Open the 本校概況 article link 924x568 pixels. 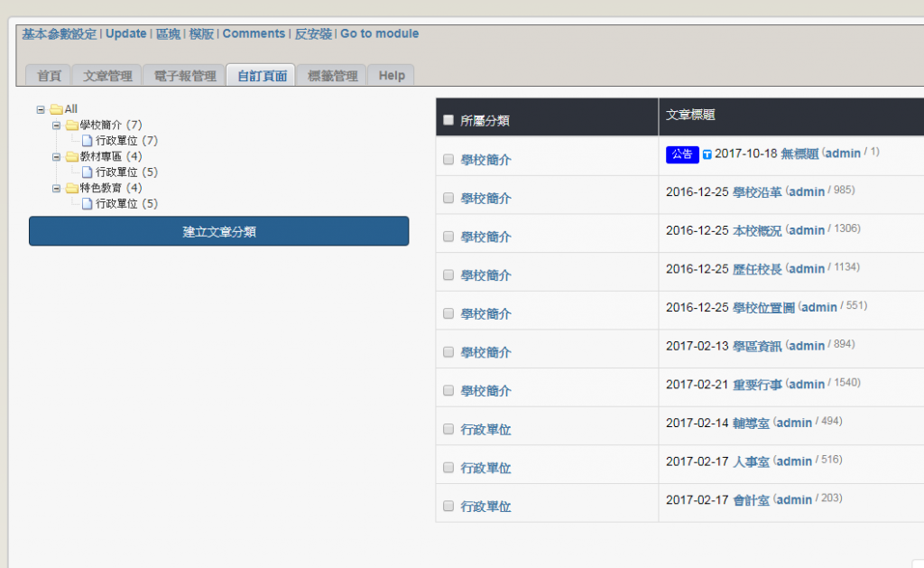(757, 230)
